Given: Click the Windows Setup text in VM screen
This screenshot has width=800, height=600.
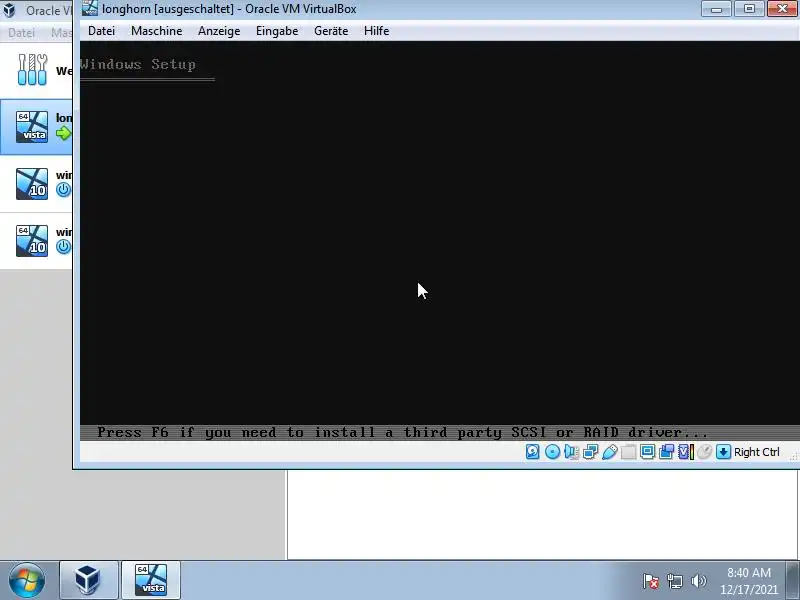Looking at the screenshot, I should tap(138, 64).
